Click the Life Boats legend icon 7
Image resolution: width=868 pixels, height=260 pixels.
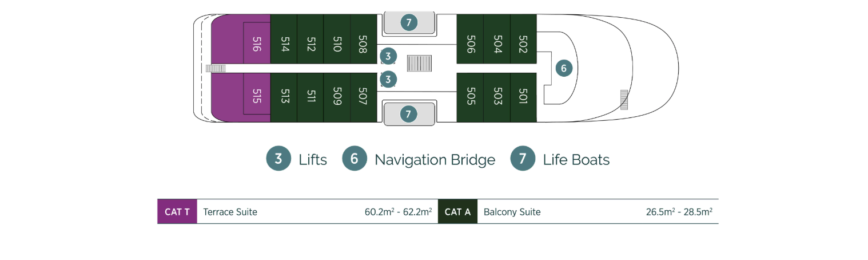click(523, 159)
